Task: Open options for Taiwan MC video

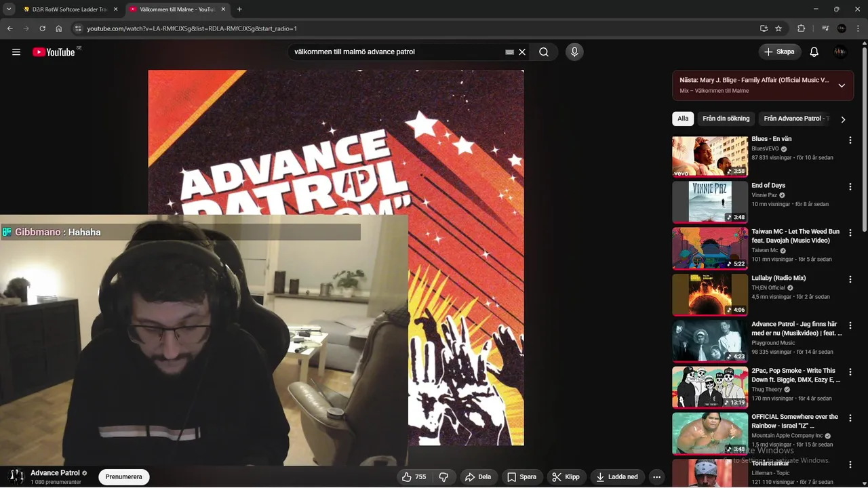Action: point(850,232)
